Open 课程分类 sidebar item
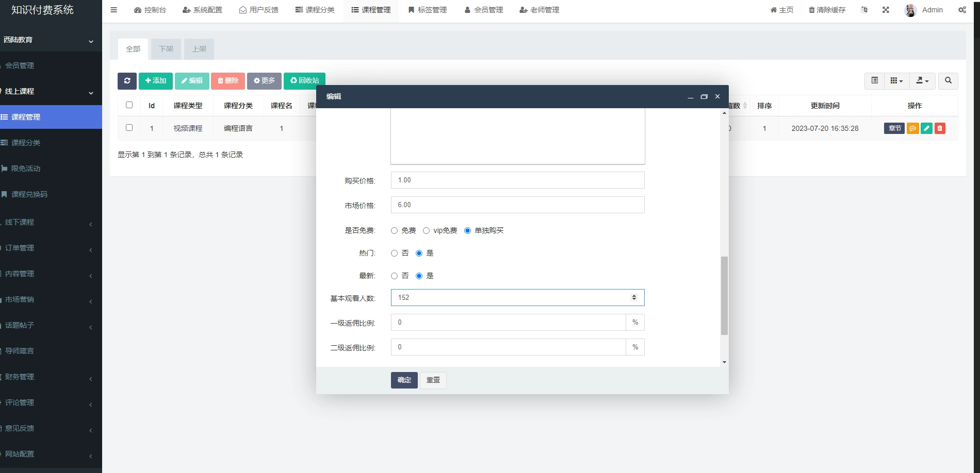 point(51,143)
